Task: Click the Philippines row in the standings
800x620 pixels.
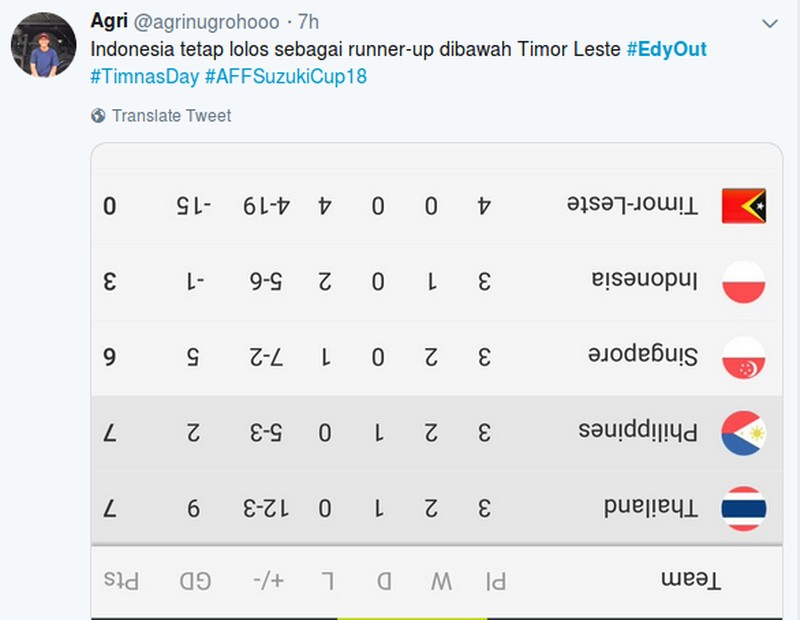Action: [437, 433]
